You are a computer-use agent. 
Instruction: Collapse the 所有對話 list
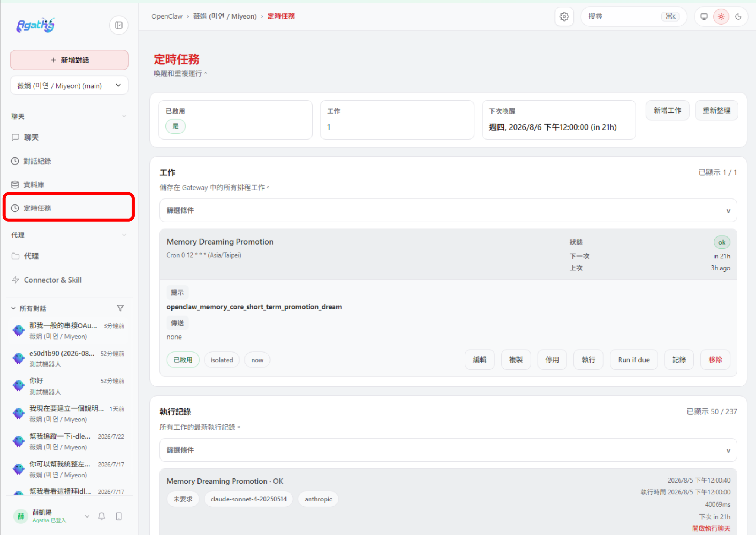pos(13,308)
